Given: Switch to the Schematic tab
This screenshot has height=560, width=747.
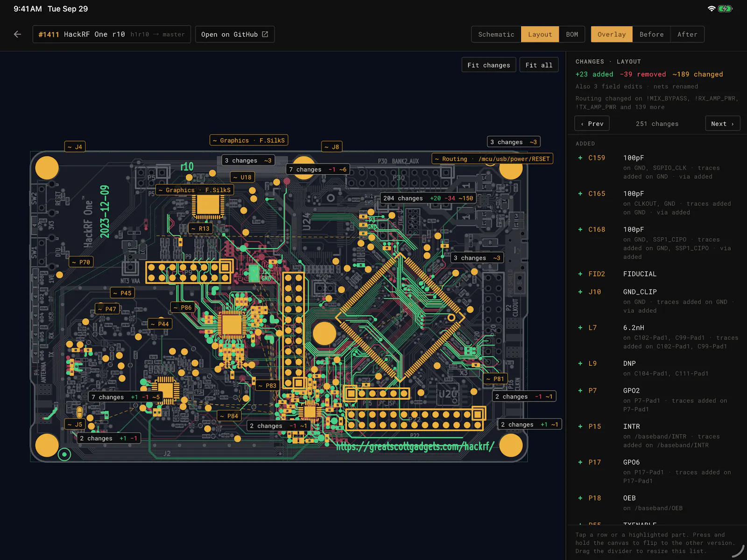Looking at the screenshot, I should 496,34.
